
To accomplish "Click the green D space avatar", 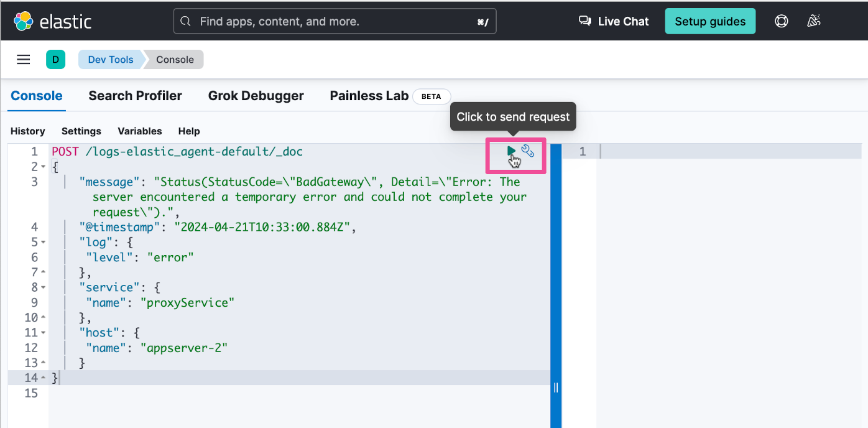I will pyautogui.click(x=55, y=60).
